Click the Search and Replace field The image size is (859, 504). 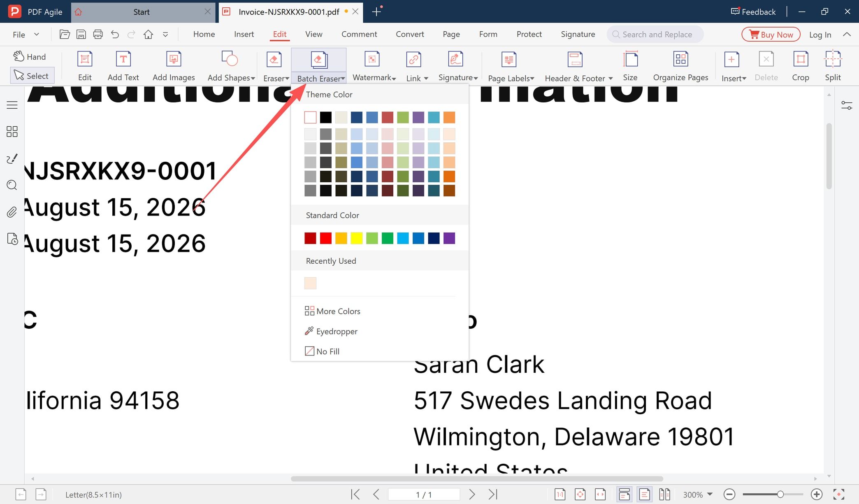coord(655,35)
